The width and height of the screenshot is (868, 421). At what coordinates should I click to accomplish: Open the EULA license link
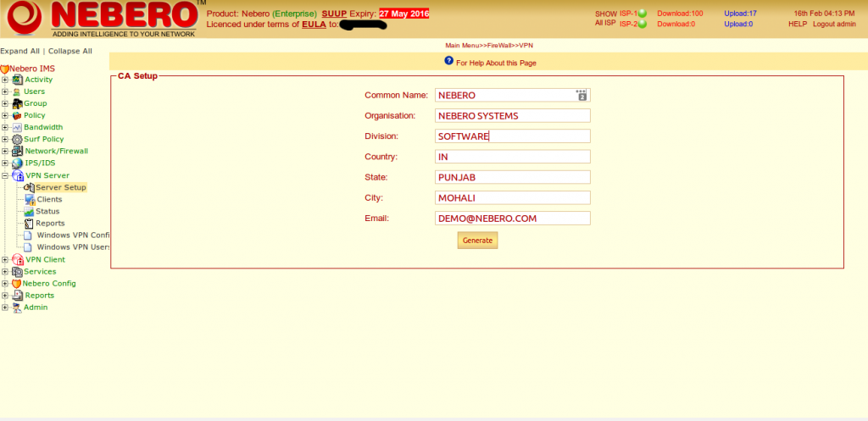pyautogui.click(x=314, y=25)
